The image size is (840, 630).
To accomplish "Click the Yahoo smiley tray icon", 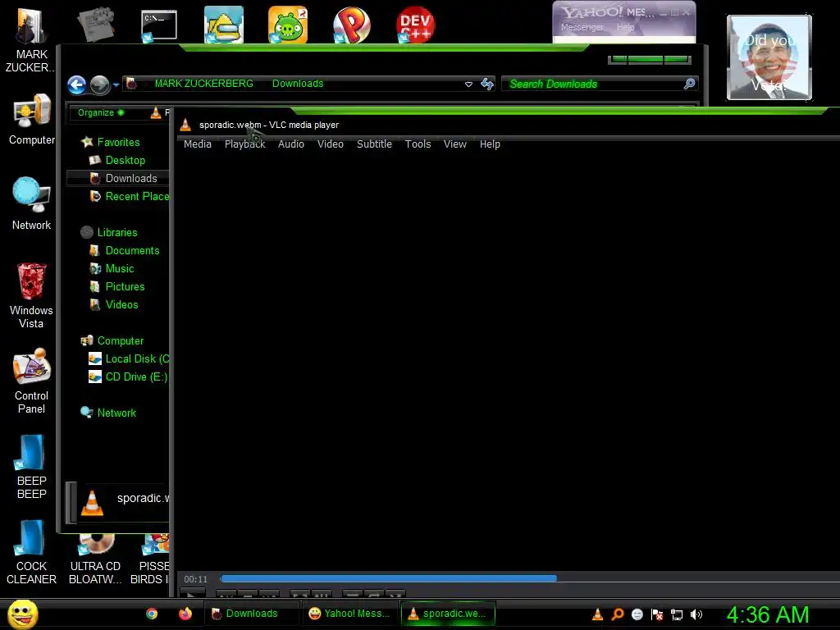I will [x=637, y=614].
